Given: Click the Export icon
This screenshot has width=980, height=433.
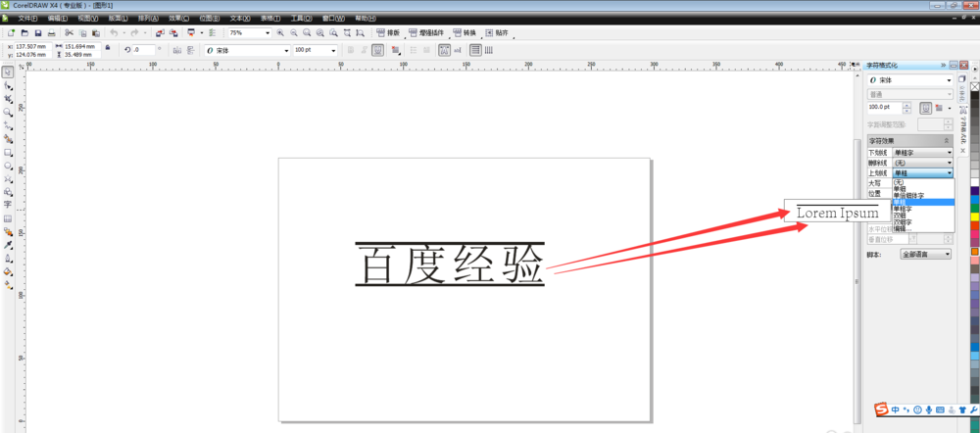Looking at the screenshot, I should point(173,32).
